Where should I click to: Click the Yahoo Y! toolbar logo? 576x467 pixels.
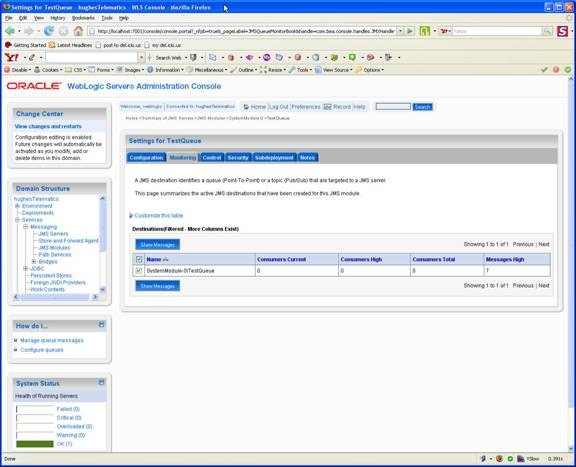pyautogui.click(x=11, y=57)
